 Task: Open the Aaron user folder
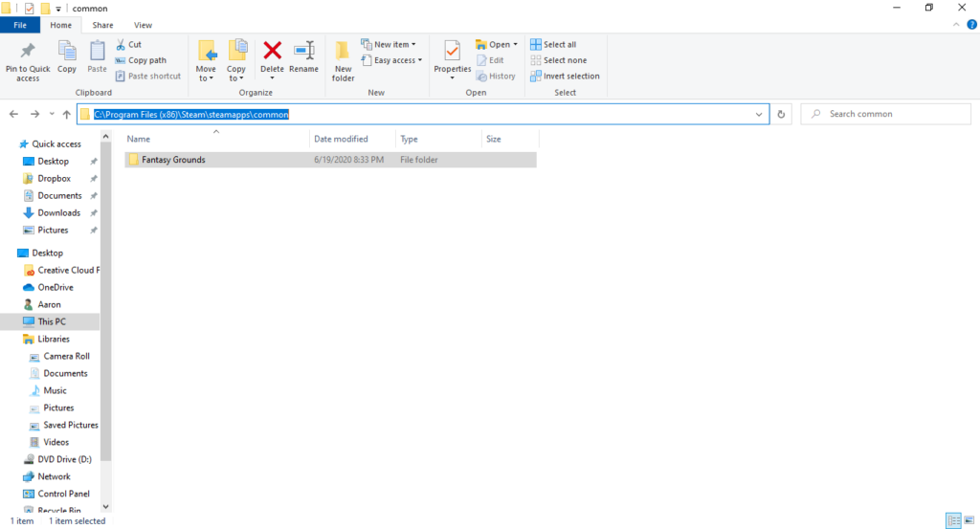pyautogui.click(x=49, y=305)
